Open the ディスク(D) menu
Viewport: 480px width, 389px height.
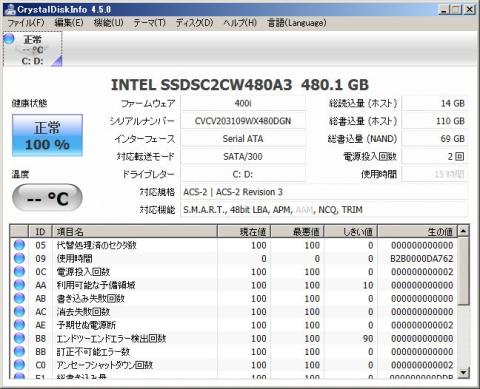tap(194, 23)
